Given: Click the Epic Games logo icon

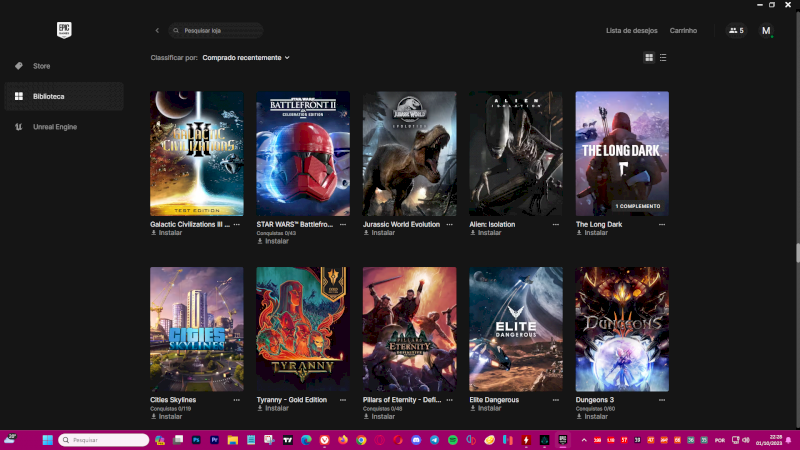Looking at the screenshot, I should point(65,30).
